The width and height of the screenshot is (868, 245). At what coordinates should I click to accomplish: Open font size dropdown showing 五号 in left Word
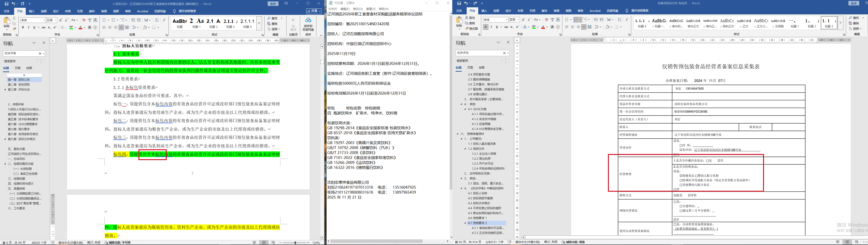coord(56,20)
